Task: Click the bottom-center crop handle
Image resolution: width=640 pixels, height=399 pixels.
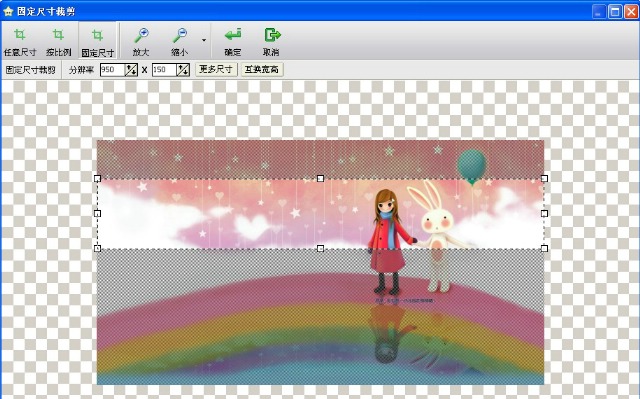Action: pos(320,248)
